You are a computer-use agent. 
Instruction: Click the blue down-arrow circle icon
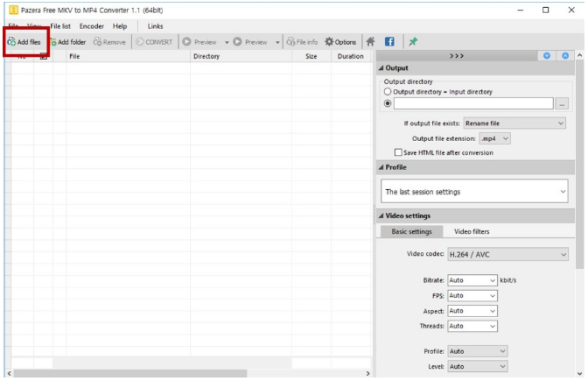547,56
